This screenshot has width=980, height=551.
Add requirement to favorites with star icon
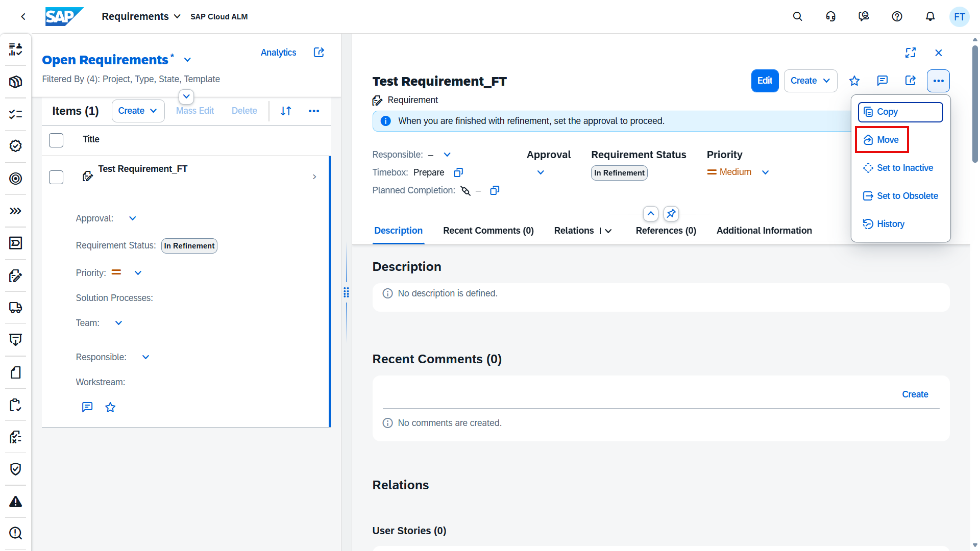[x=854, y=81]
